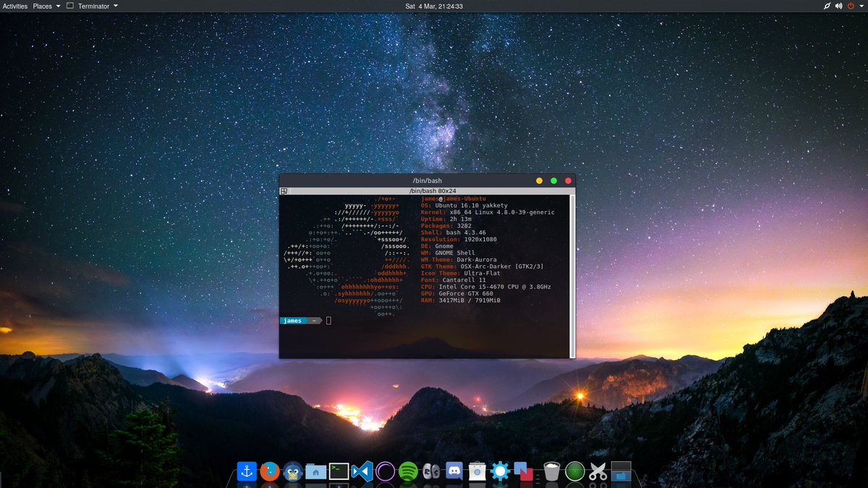Click the 'WM Theme: Dark-Aurora' line
This screenshot has height=488, width=868.
(459, 260)
